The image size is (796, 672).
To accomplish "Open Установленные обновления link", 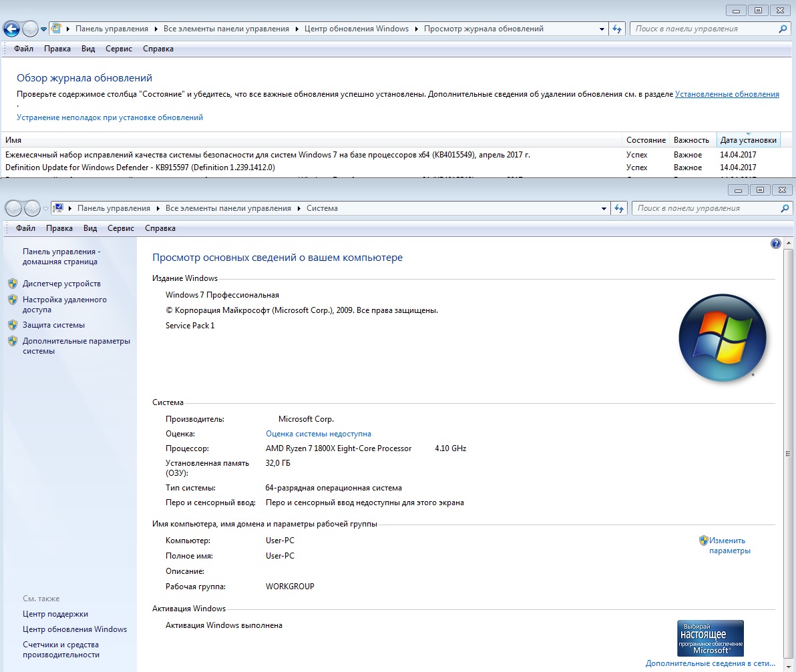I will coord(727,94).
